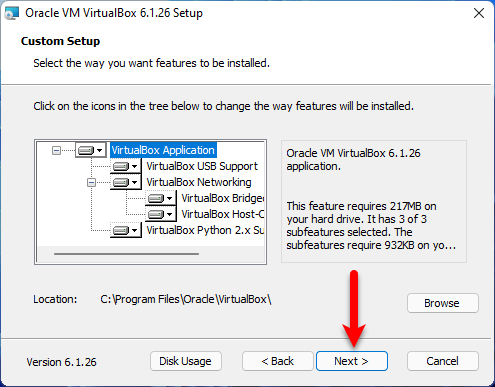Viewport: 495px width, 387px height.
Task: Open the Disk Usage dialog
Action: [x=185, y=361]
